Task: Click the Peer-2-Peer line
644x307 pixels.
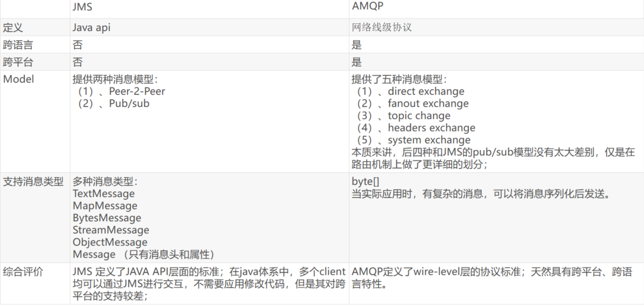Action: pos(121,91)
